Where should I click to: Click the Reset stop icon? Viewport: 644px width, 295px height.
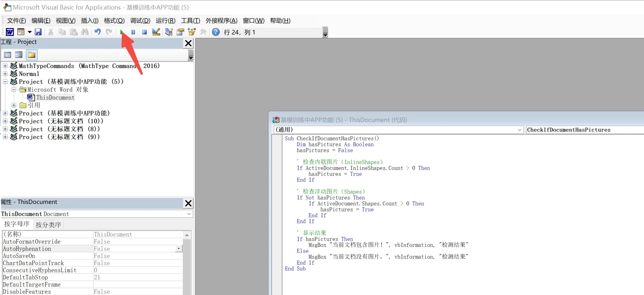(144, 32)
